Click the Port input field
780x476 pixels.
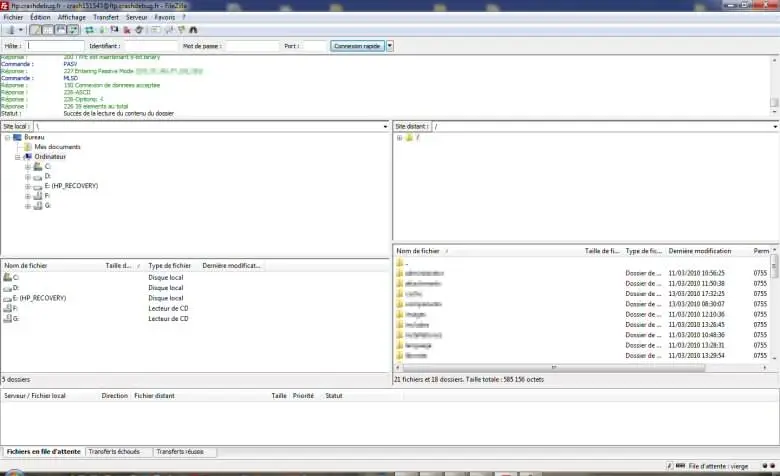coord(314,46)
